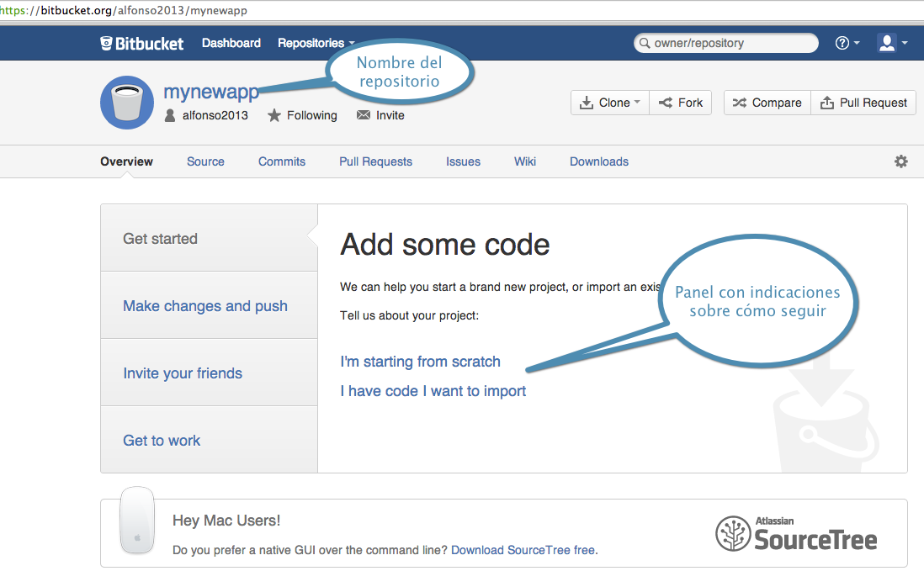Expand the Repositories dropdown menu
The height and width of the screenshot is (571, 924).
click(316, 43)
